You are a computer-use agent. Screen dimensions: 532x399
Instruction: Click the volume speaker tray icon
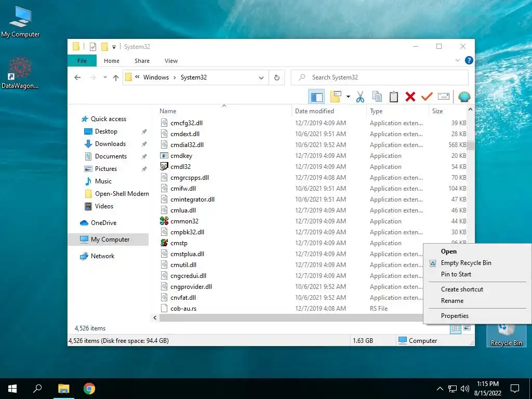465,389
